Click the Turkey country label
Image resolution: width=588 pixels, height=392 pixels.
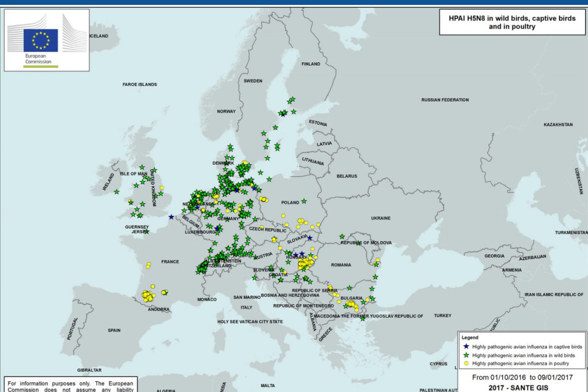pos(442,316)
